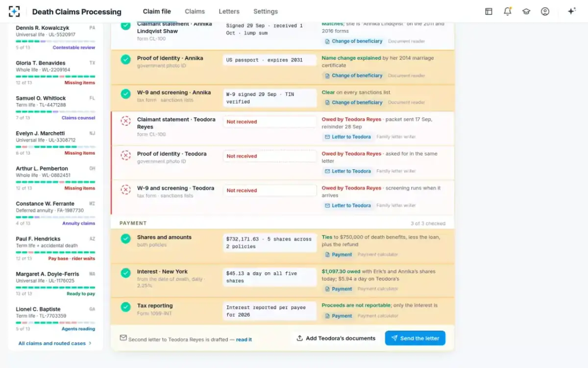
Task: Open the user profile icon
Action: tap(545, 11)
